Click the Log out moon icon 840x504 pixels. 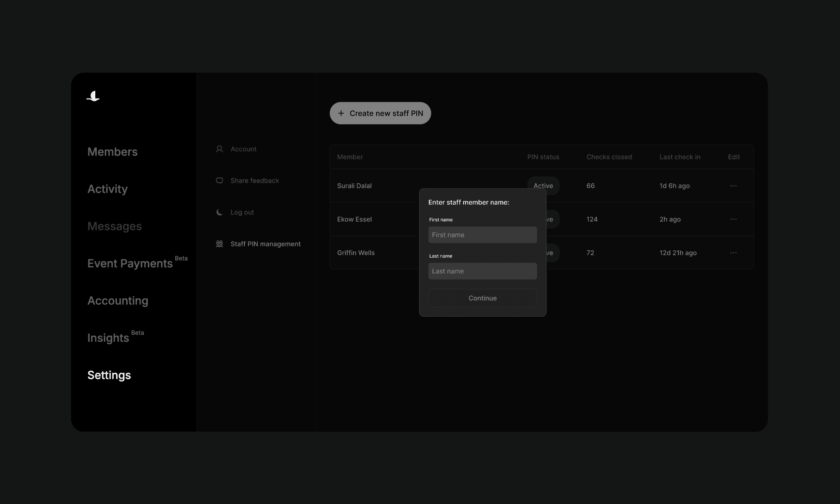coord(219,212)
